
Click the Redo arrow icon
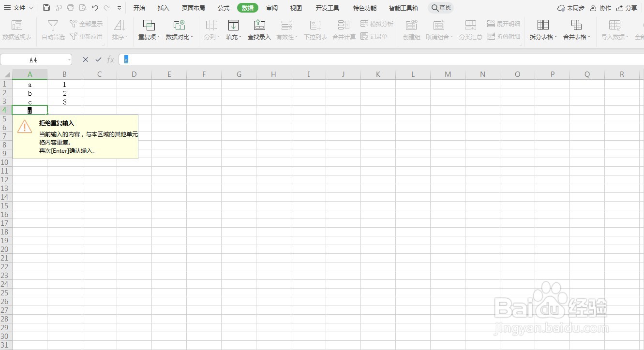106,8
